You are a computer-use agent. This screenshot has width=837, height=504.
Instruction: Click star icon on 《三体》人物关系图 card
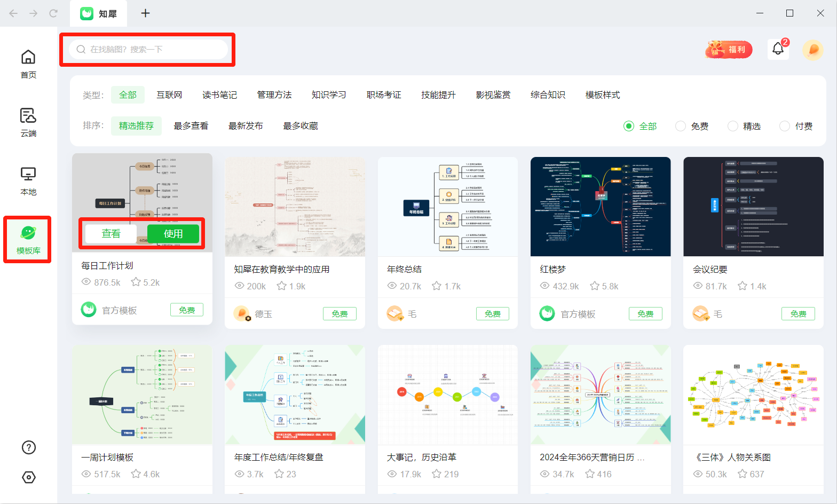tap(743, 474)
